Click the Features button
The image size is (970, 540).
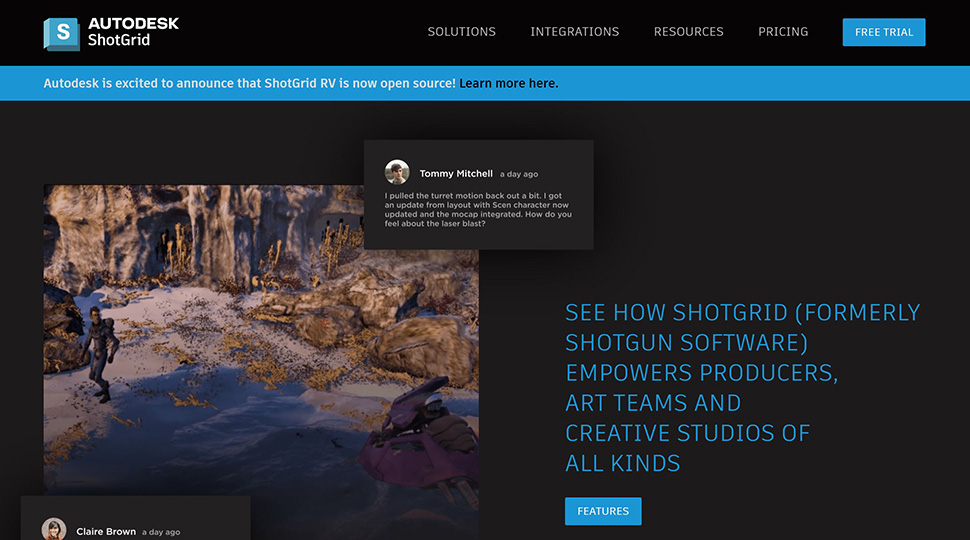tap(603, 511)
